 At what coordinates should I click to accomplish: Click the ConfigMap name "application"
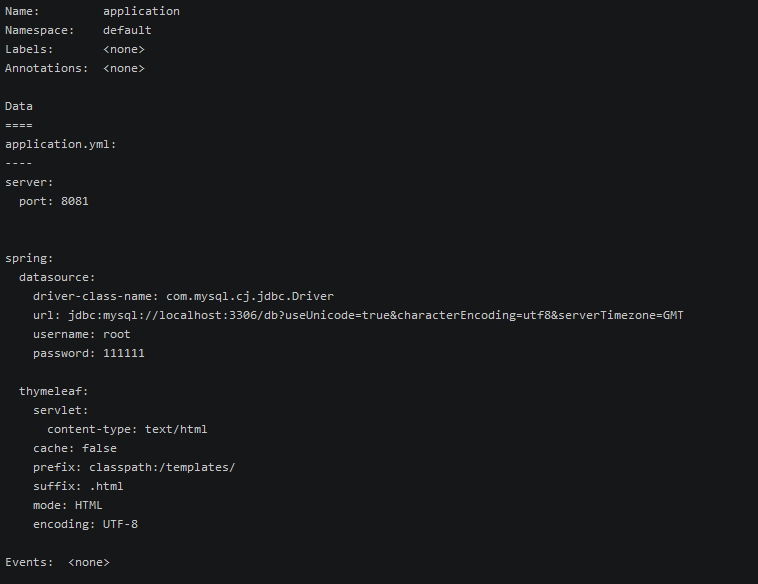(x=141, y=12)
